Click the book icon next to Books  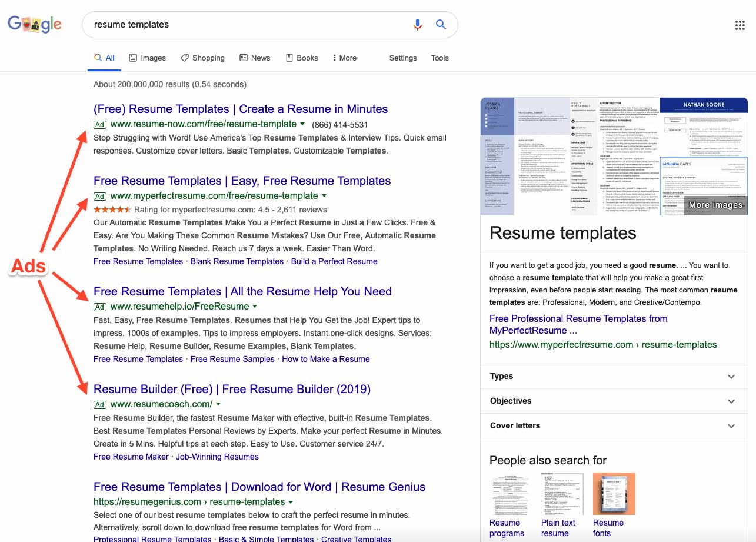point(288,57)
